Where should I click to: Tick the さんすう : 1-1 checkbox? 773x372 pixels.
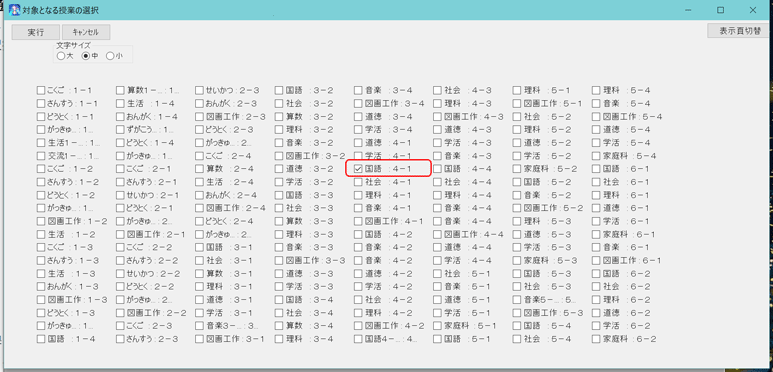(x=41, y=103)
